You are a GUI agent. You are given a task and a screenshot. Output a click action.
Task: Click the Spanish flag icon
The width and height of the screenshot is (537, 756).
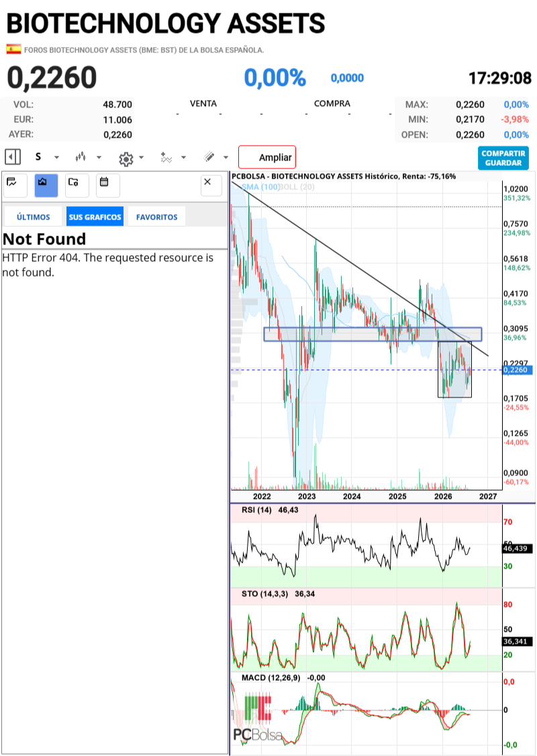13,49
